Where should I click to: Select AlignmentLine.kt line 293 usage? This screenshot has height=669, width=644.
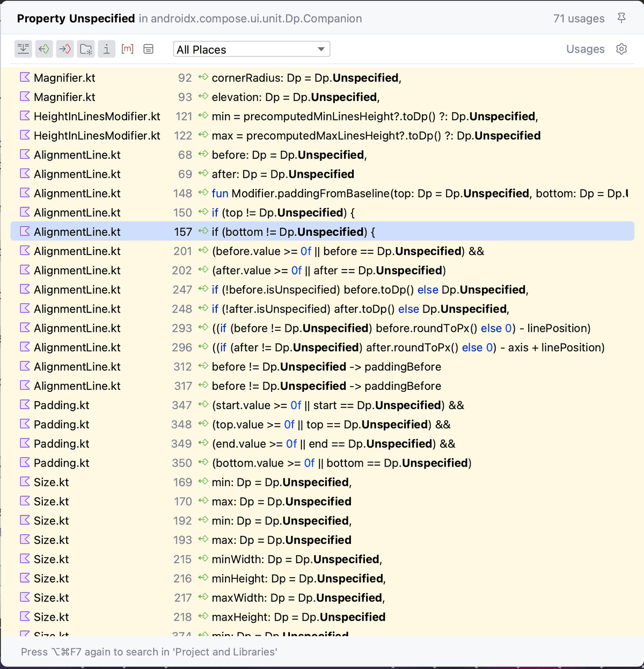(x=322, y=329)
